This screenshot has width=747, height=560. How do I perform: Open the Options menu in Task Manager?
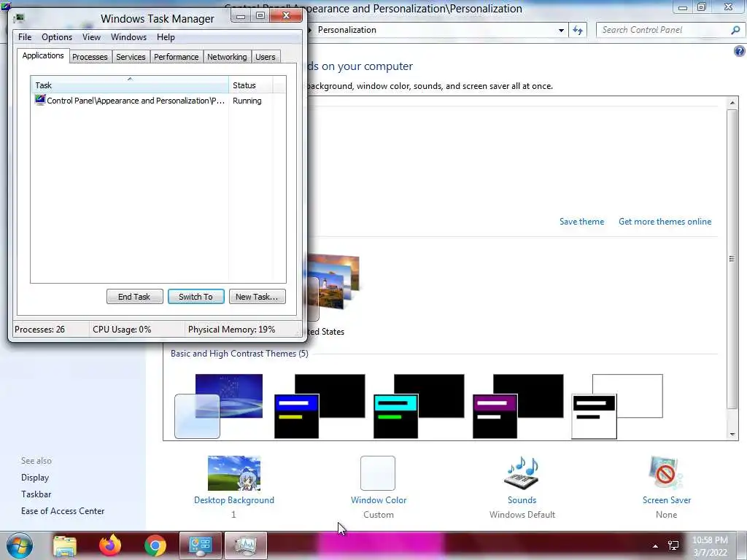[x=57, y=37]
